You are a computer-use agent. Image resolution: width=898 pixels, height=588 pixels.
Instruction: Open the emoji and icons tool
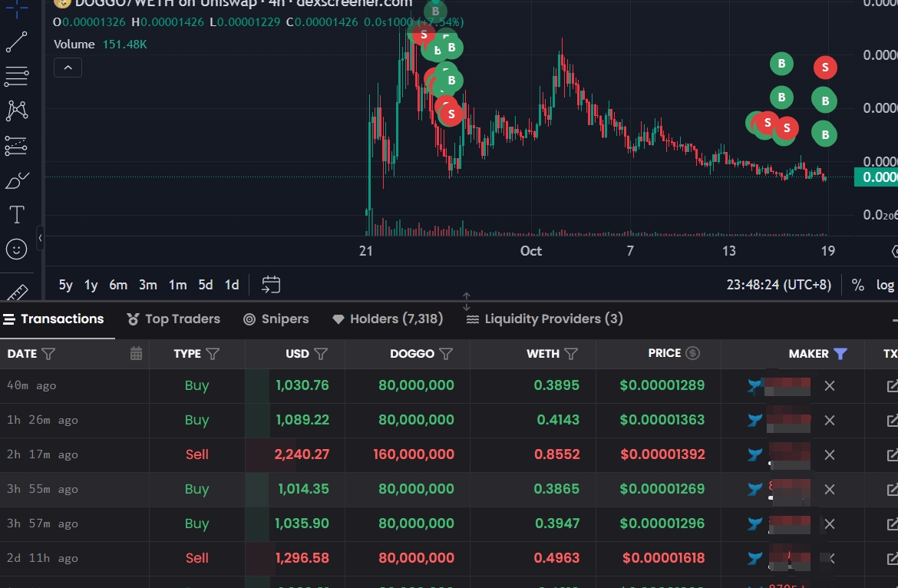17,249
